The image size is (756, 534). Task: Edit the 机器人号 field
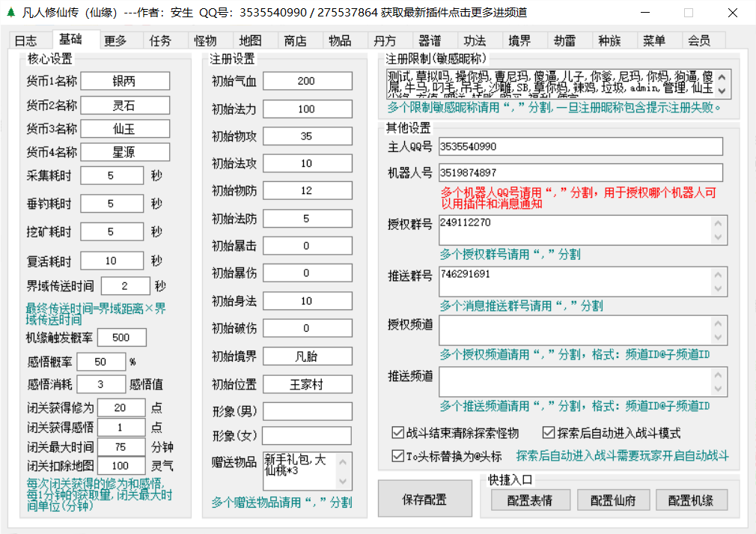coord(581,173)
